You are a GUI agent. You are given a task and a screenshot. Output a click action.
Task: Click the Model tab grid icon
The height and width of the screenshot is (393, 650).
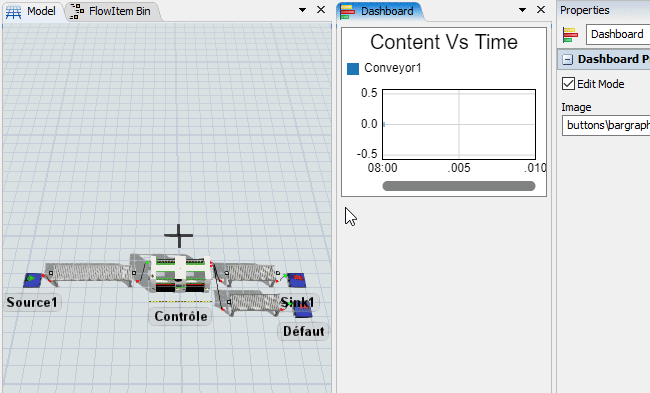point(13,12)
